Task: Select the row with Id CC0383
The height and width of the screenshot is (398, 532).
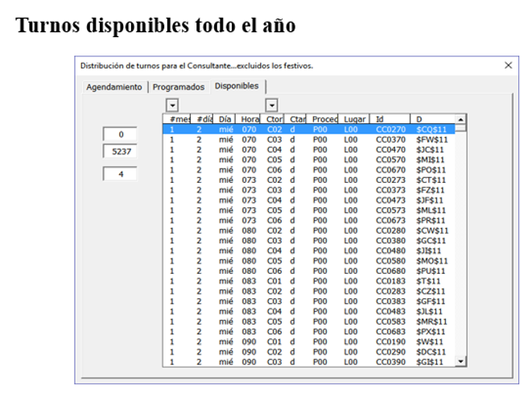Action: [309, 301]
